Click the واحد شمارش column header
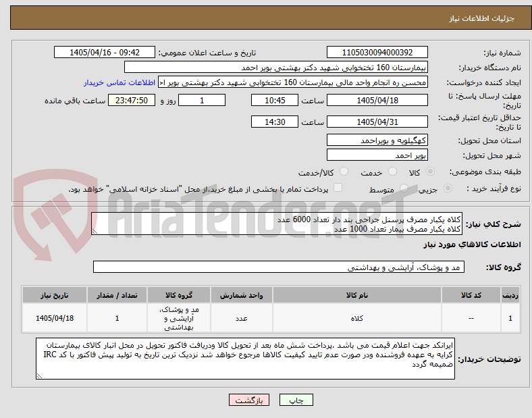 click(x=242, y=295)
